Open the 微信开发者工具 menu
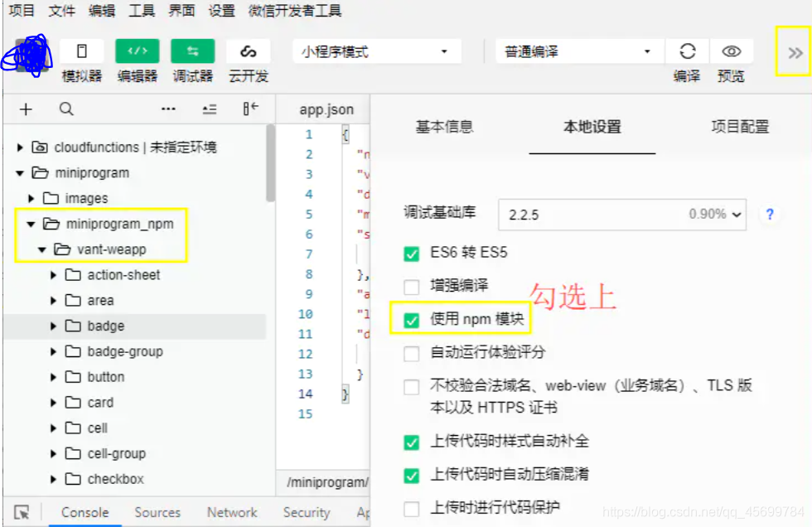Screen dimensions: 812x527 295,10
